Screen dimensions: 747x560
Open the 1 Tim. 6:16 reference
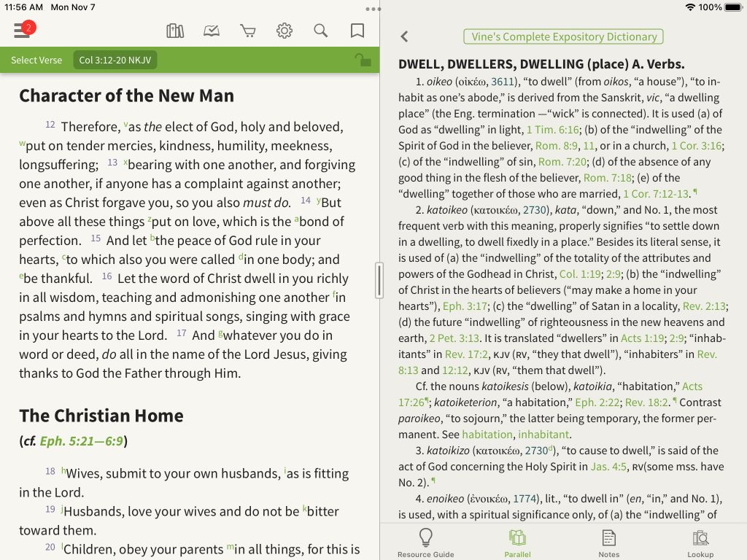click(x=553, y=130)
